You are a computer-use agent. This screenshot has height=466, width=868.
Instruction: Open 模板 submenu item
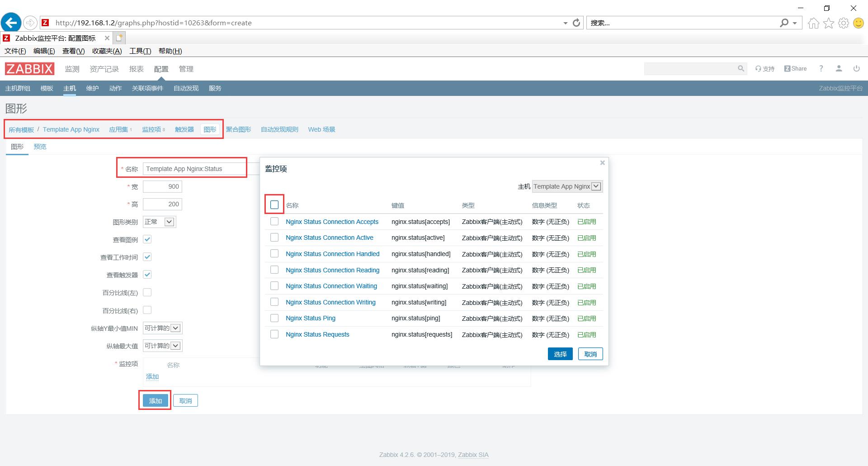(47, 88)
